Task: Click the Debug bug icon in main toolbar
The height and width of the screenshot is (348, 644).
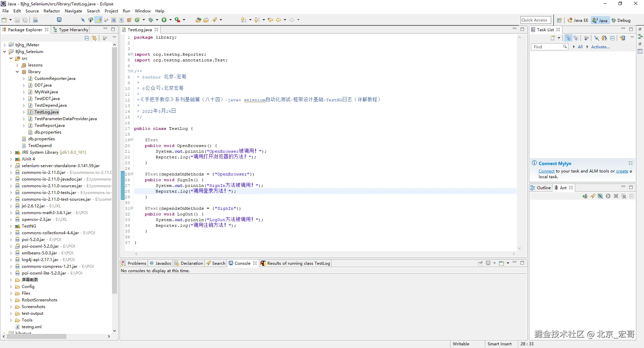Action: pos(151,20)
